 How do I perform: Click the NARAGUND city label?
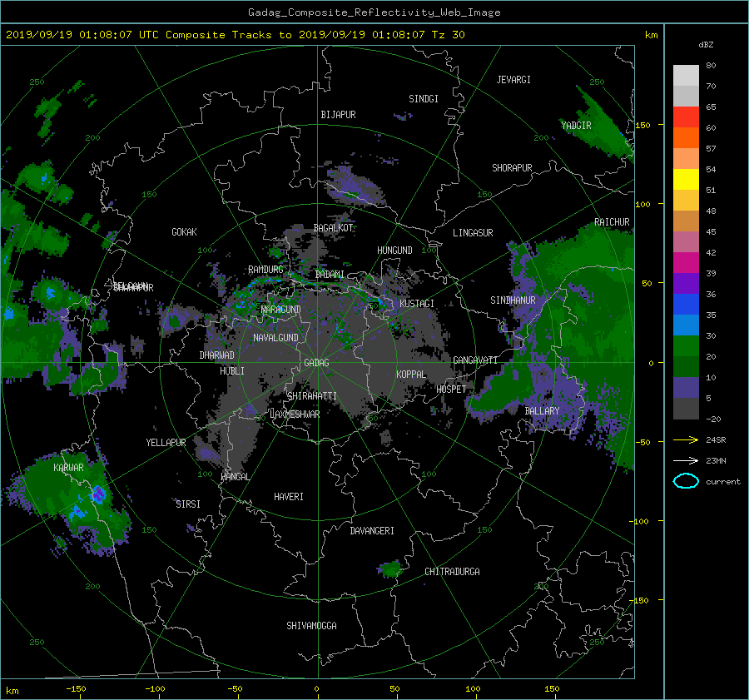(281, 309)
